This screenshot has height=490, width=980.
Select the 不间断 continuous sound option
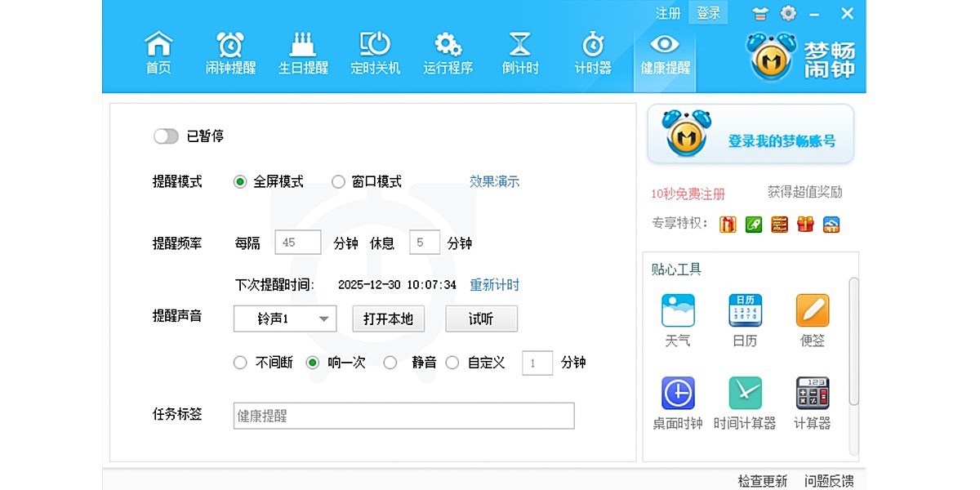(240, 363)
